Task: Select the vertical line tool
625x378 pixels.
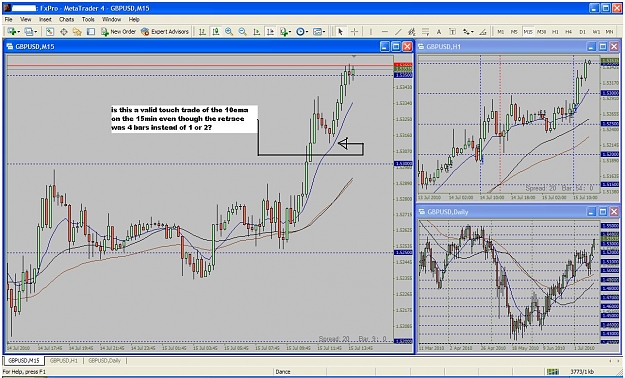Action: tap(371, 32)
